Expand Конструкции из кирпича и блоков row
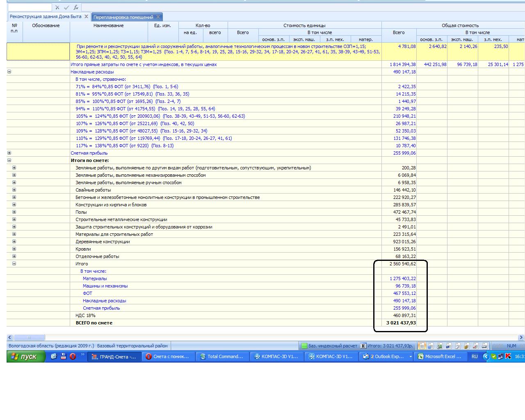 (14, 205)
